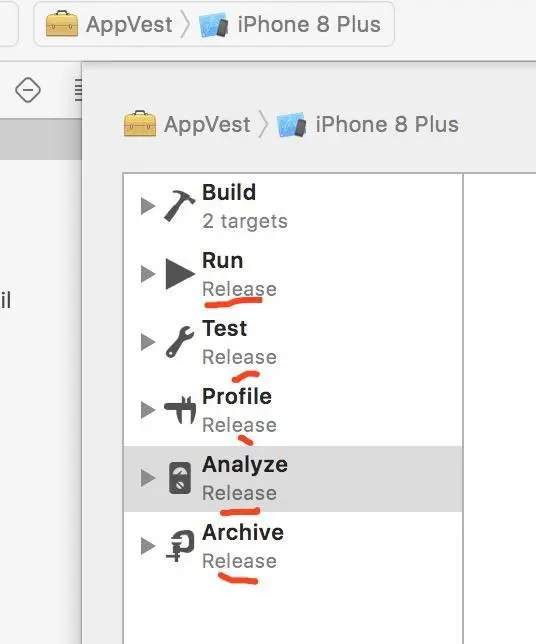The image size is (536, 644).
Task: Expand the Profile action disclosure triangle
Action: click(x=147, y=409)
